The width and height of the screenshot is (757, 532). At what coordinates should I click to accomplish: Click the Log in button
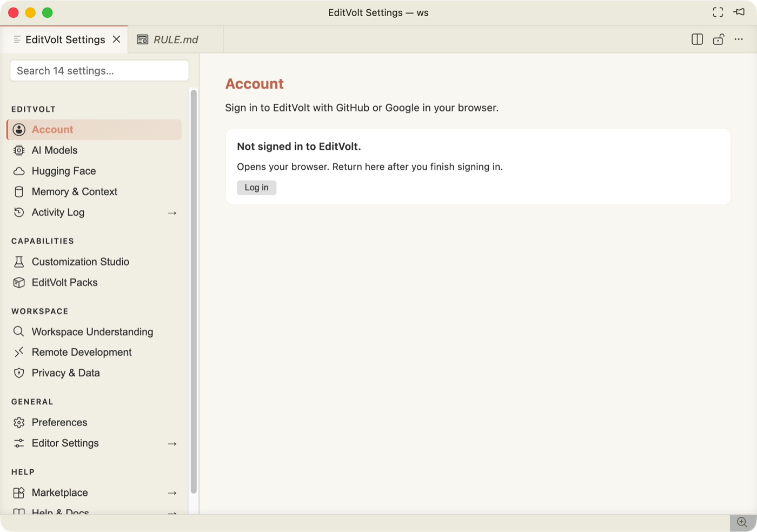coord(257,188)
